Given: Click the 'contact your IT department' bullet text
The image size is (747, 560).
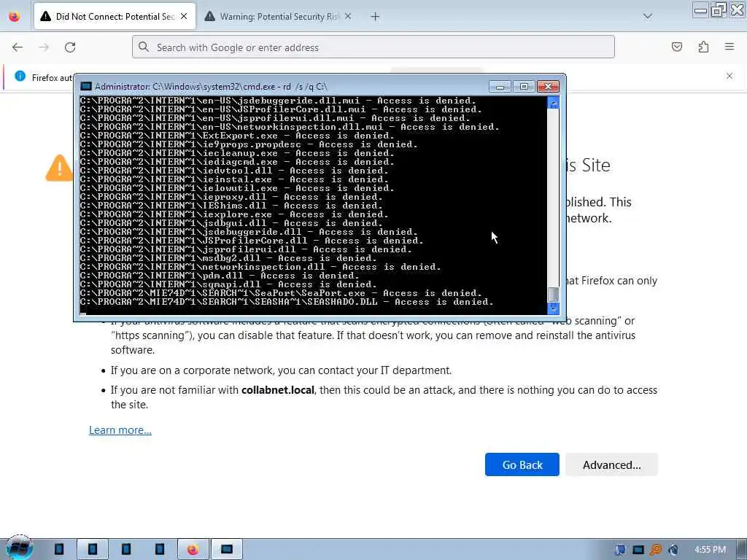Looking at the screenshot, I should tap(281, 370).
